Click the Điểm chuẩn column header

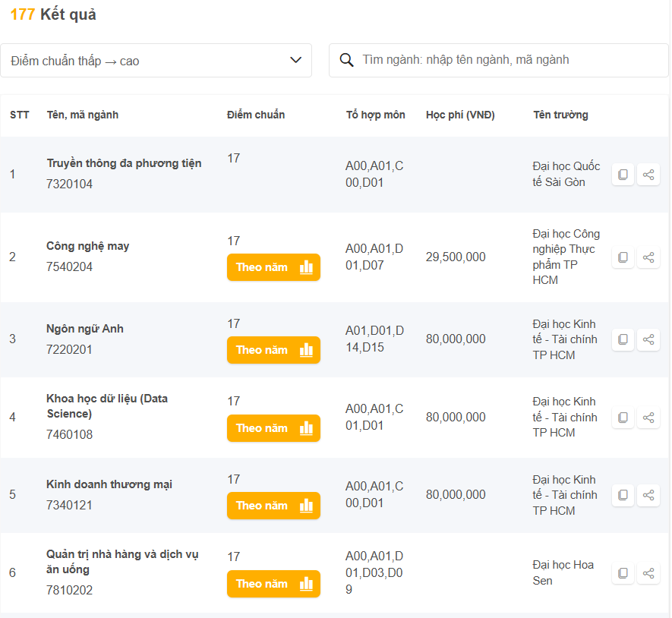(x=256, y=115)
